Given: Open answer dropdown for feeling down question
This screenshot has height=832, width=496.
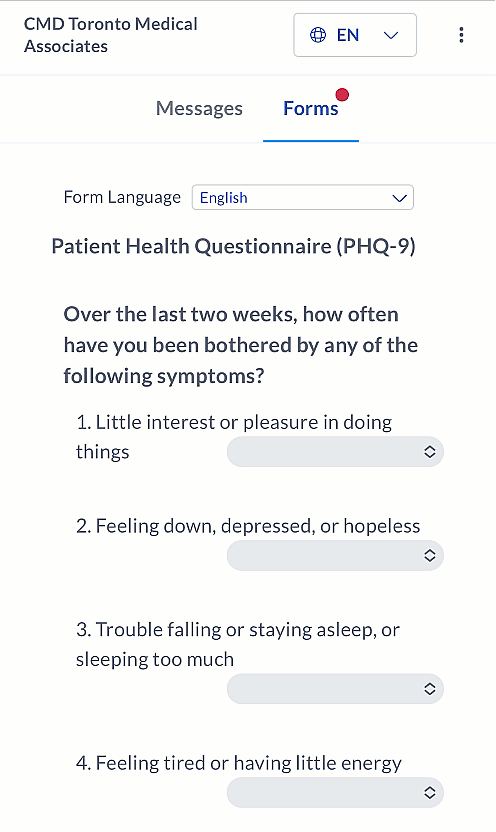Looking at the screenshot, I should pos(335,556).
